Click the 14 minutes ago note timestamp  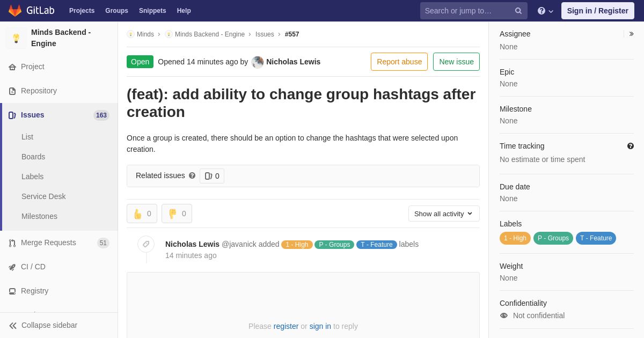click(x=191, y=255)
